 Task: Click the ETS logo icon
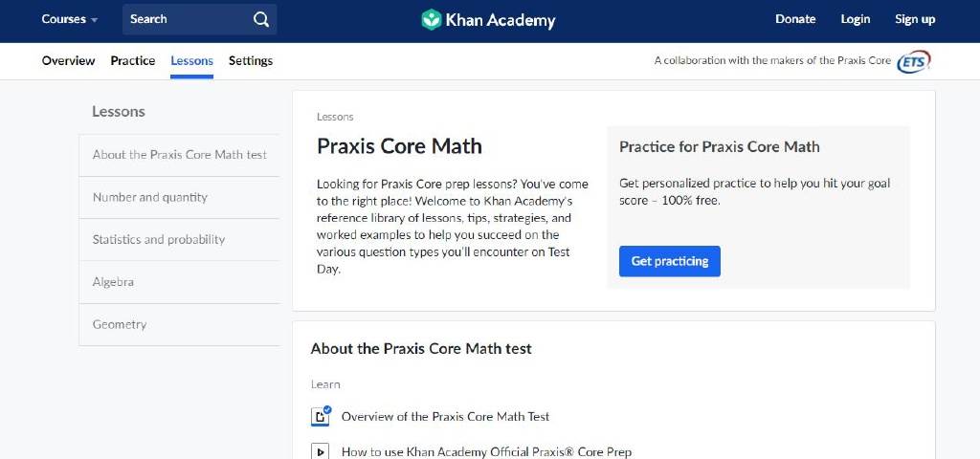tap(914, 61)
